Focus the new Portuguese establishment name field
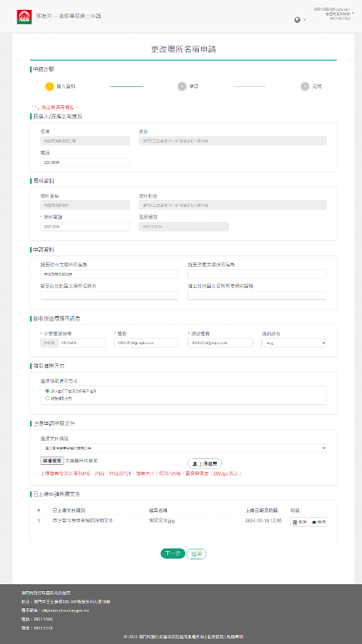The image size is (362, 644). coord(257,274)
